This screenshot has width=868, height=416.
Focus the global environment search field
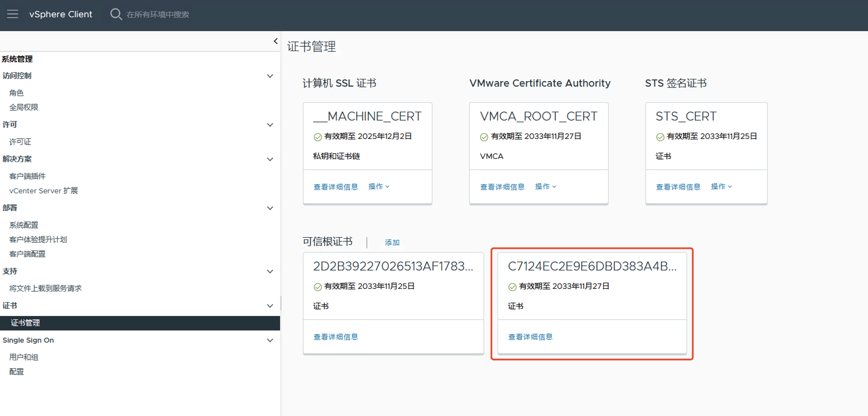tap(158, 14)
